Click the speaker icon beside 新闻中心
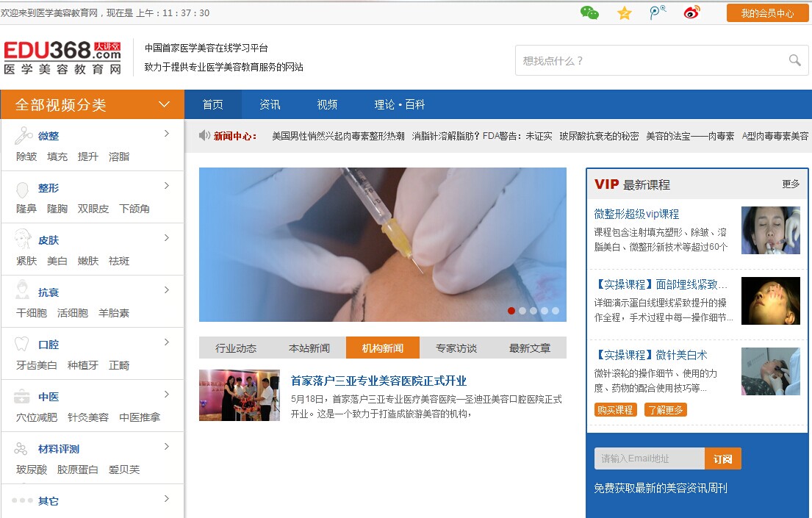Screen dimensions: 812x518 coord(205,135)
